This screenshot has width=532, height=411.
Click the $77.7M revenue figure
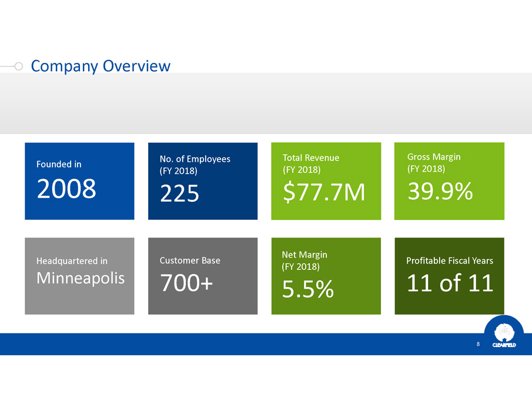[x=323, y=192]
